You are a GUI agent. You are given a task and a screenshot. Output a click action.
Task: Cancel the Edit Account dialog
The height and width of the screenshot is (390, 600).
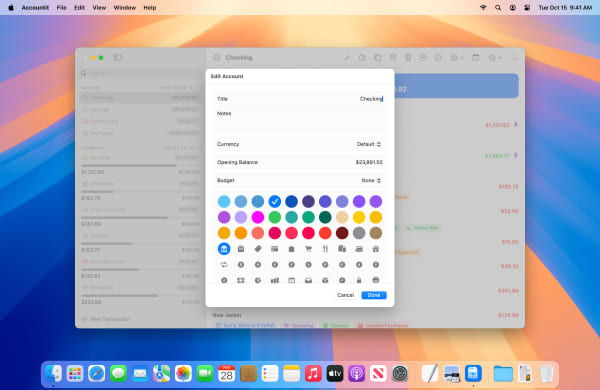point(346,295)
